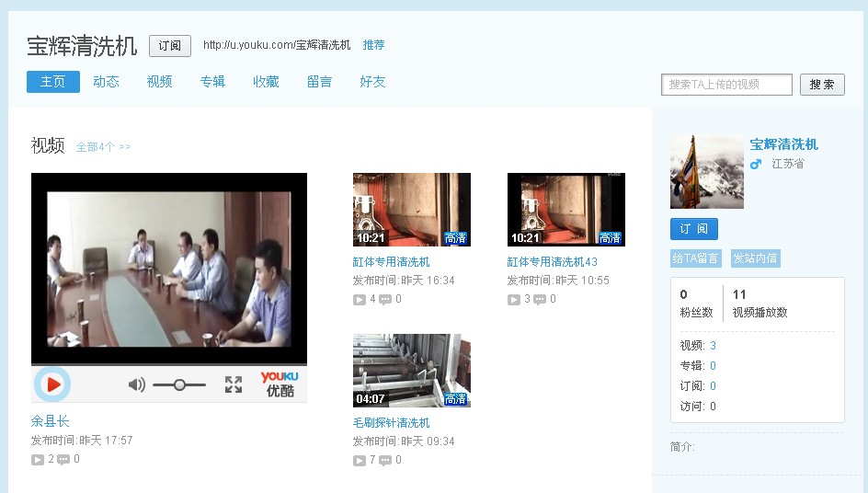Open the 毛刷探针清洗机 video thumbnail
Image resolution: width=868 pixels, height=493 pixels.
(411, 371)
